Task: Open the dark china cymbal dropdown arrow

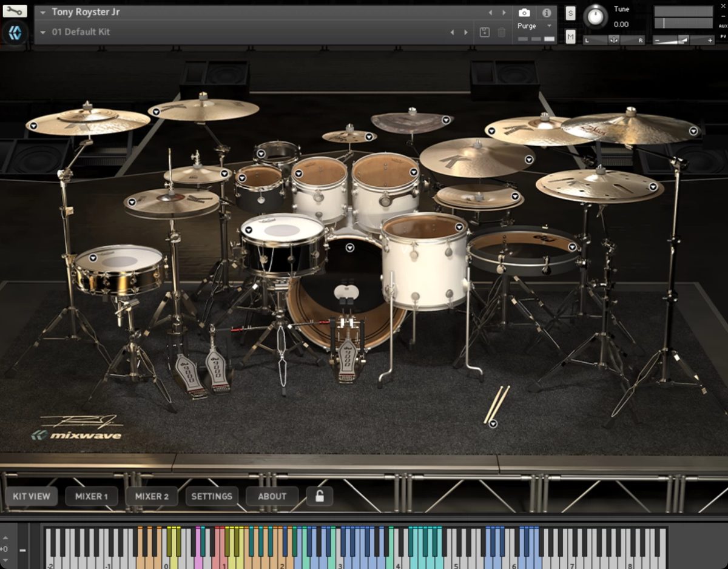Action: click(446, 120)
